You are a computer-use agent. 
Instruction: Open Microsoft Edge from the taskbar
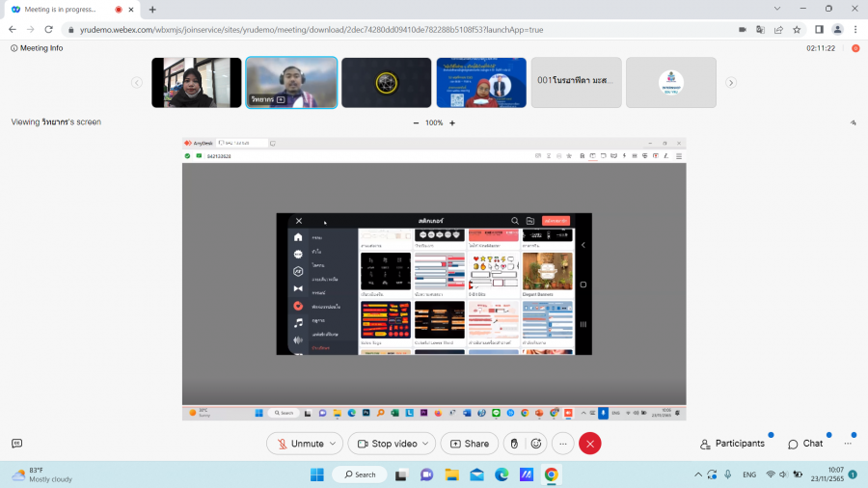click(502, 474)
